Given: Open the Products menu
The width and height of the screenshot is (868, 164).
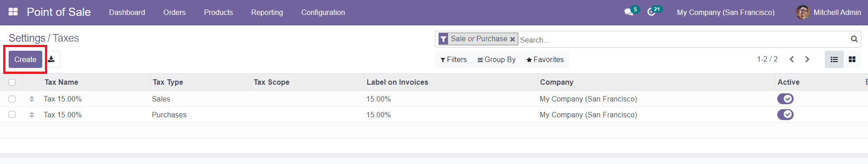Looking at the screenshot, I should [219, 12].
